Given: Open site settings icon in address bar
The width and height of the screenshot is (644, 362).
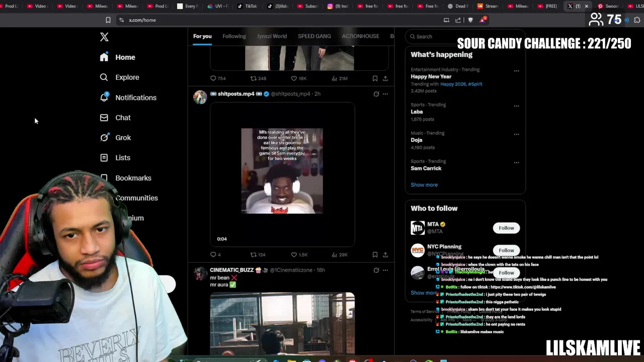Looking at the screenshot, I should [121, 20].
